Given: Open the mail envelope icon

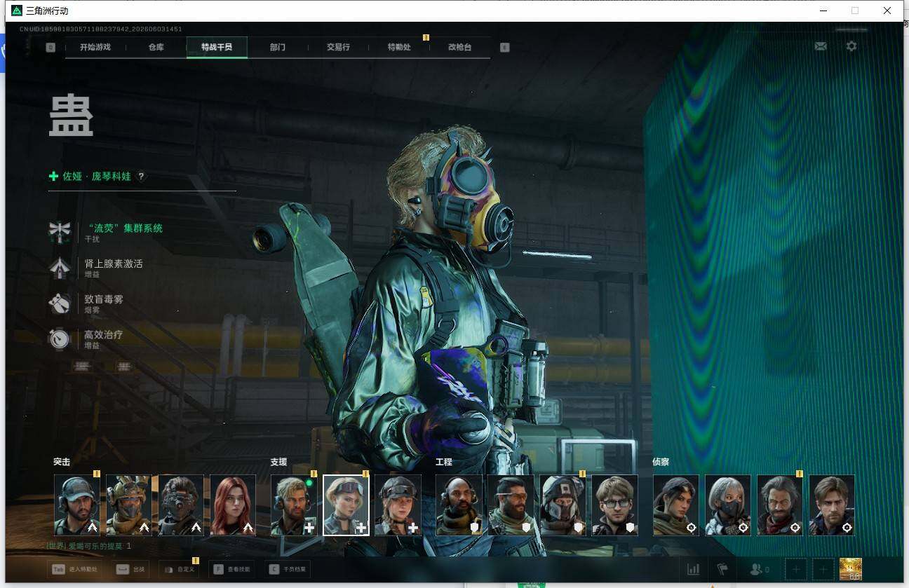Looking at the screenshot, I should click(821, 46).
